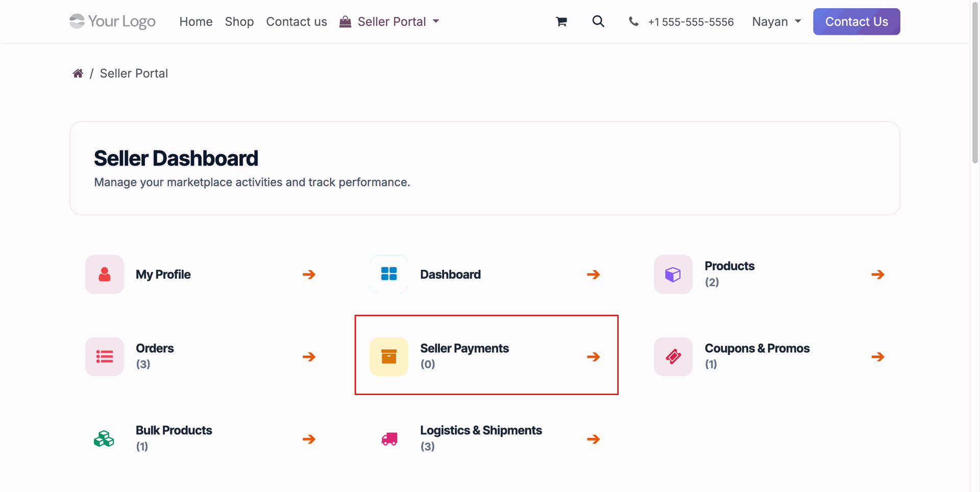Open the Contact us menu item
Screen dimensions: 980x492
pyautogui.click(x=297, y=21)
